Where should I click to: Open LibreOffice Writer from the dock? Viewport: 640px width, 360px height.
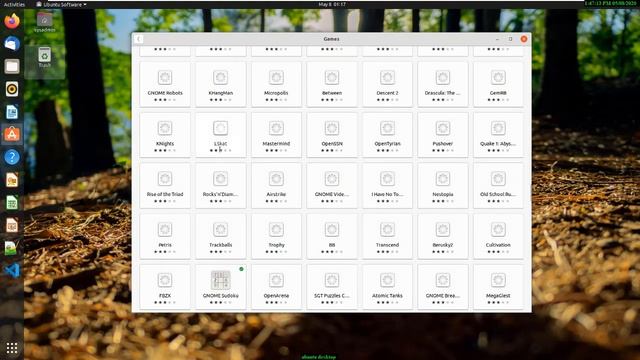[x=12, y=112]
